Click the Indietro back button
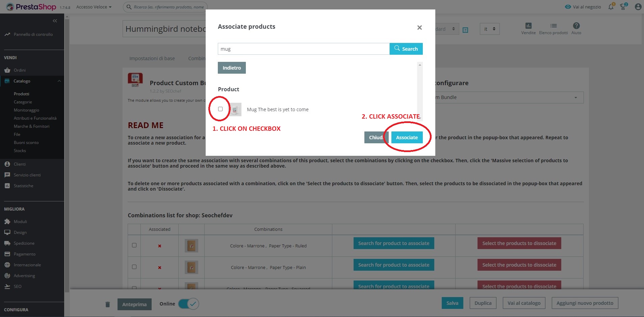 (232, 68)
